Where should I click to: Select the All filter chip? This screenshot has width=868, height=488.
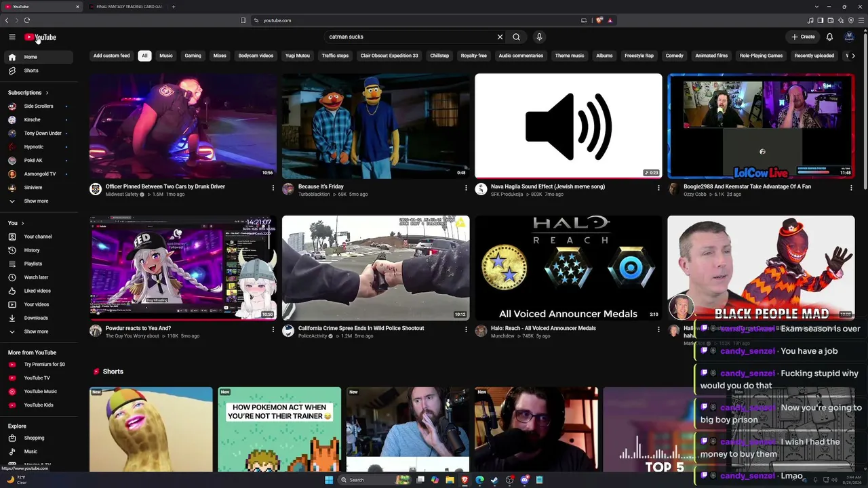coord(144,56)
